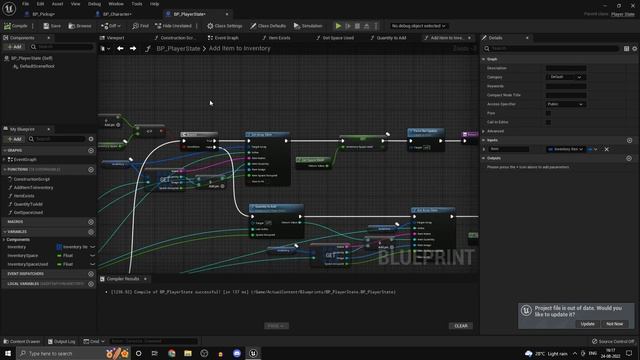
Task: Click the Add button in Components panel
Action: [14, 47]
